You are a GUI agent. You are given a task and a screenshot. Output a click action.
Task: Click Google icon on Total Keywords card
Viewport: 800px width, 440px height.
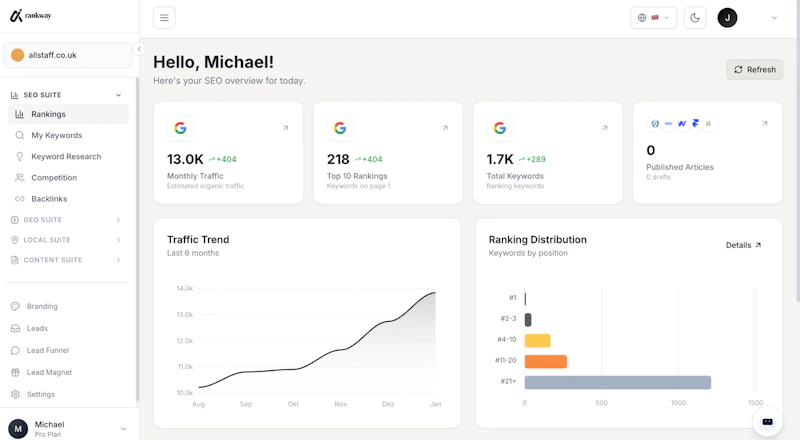(499, 128)
